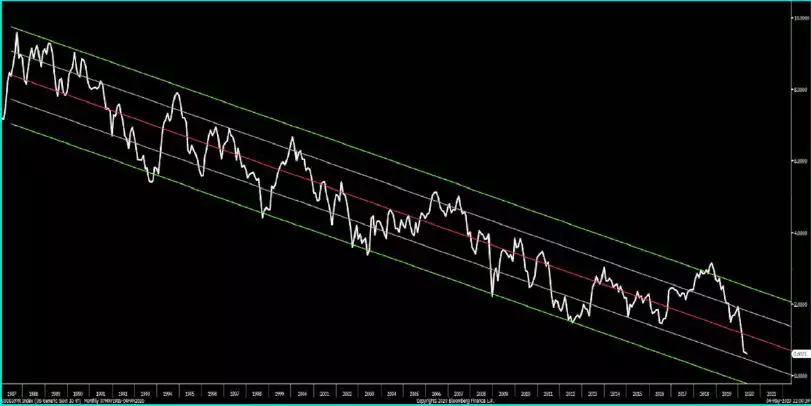The height and width of the screenshot is (406, 811).
Task: Click the 2020 year label on time axis
Action: (749, 394)
